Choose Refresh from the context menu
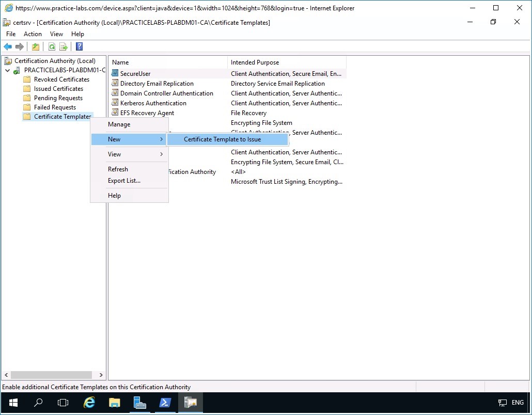Image resolution: width=532 pixels, height=415 pixels. click(118, 169)
